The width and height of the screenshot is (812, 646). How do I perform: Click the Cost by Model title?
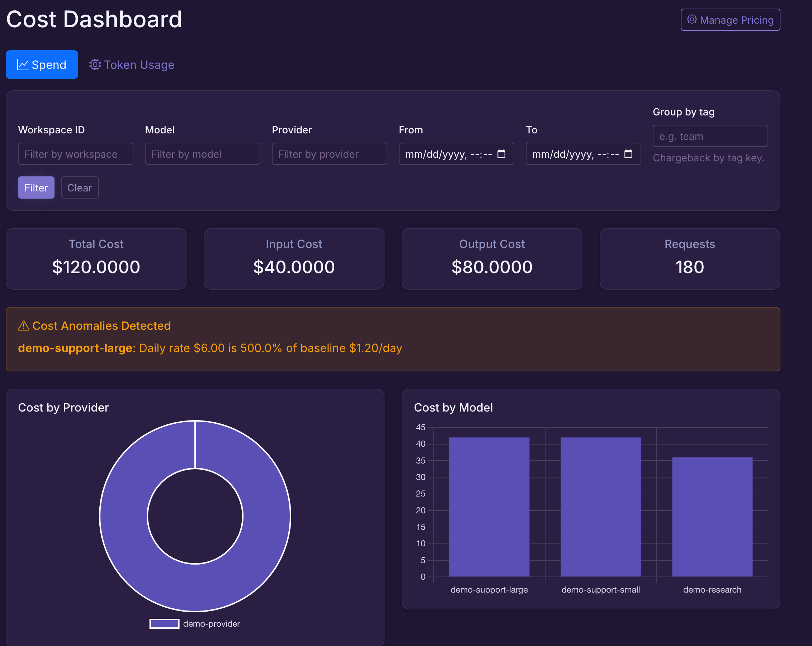pos(453,407)
